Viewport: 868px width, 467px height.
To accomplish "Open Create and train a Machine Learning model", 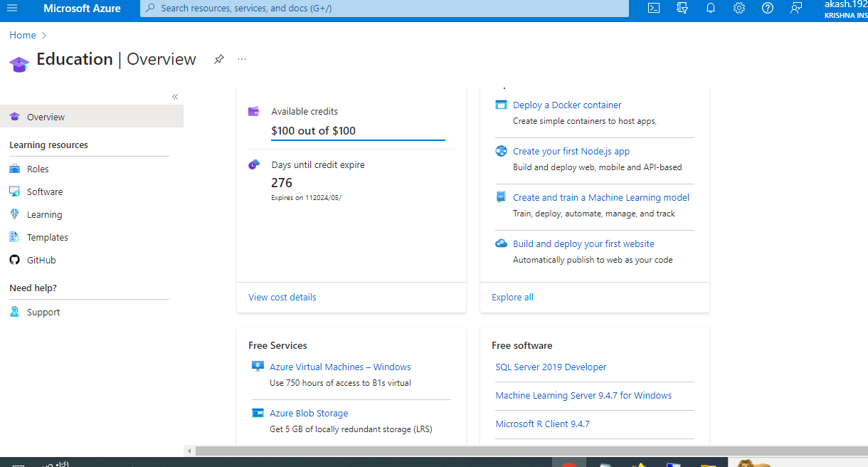I will 601,197.
